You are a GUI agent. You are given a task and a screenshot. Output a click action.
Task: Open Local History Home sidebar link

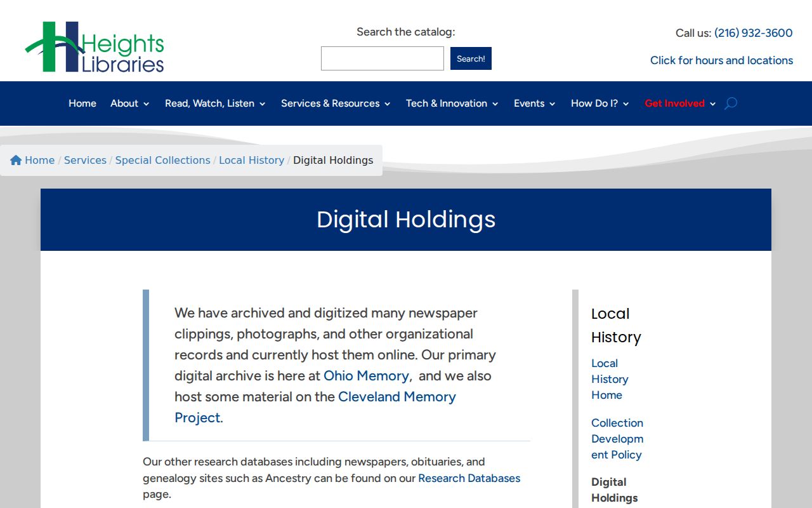(610, 379)
